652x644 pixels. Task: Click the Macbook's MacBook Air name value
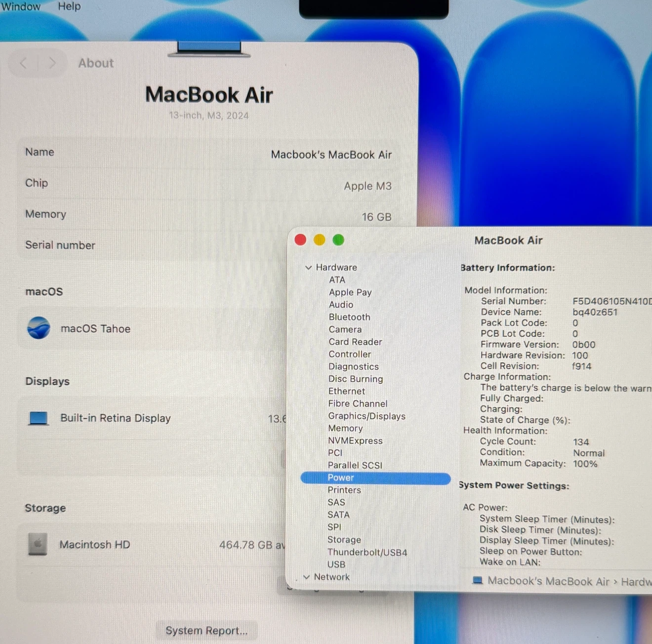tap(331, 155)
